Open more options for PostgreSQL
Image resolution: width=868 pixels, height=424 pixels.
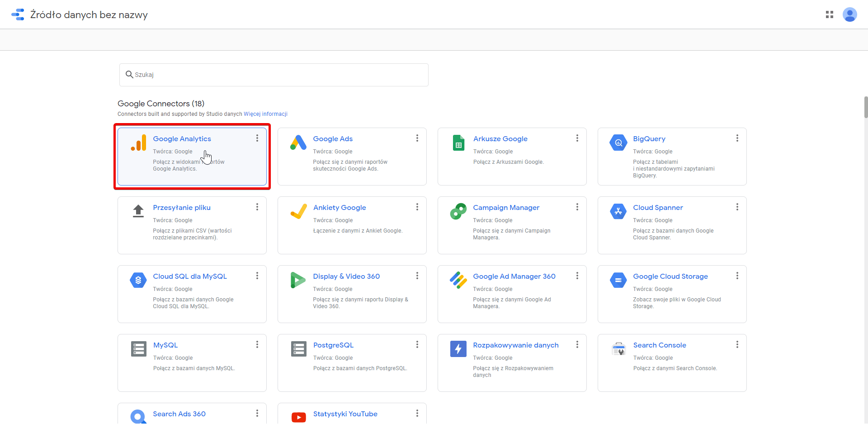tap(417, 344)
